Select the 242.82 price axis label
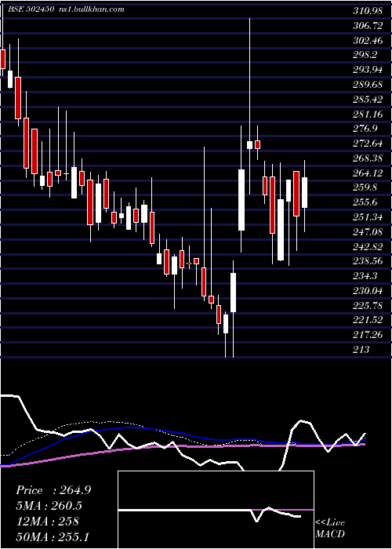This screenshot has height=549, width=392. click(368, 246)
